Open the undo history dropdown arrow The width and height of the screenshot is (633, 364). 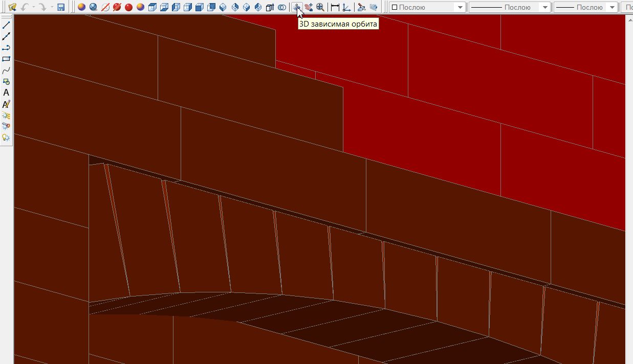33,7
